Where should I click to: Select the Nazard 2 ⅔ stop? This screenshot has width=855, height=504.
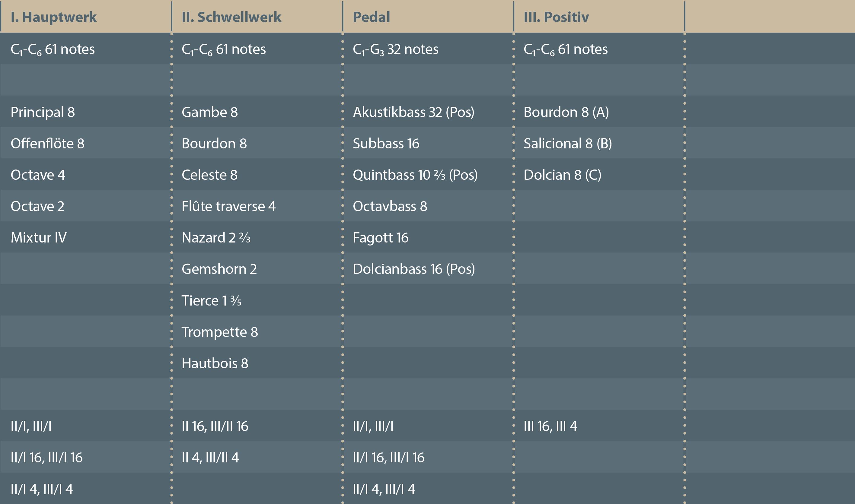(x=216, y=237)
